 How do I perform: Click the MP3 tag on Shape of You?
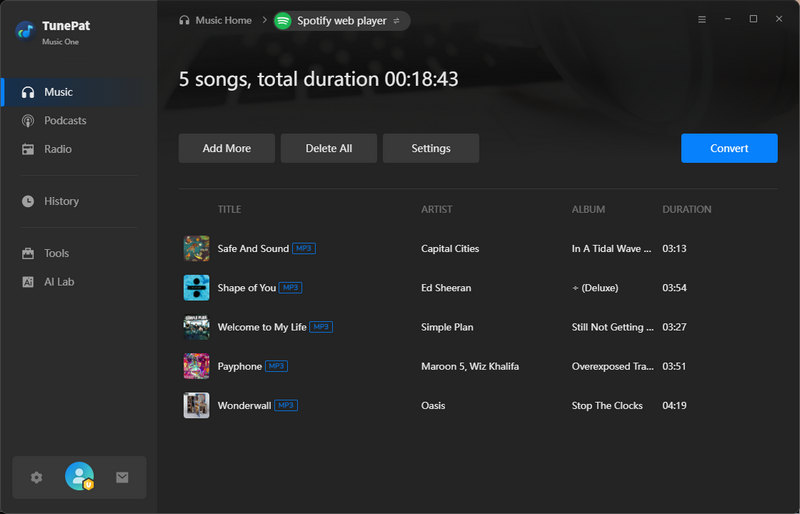pyautogui.click(x=290, y=288)
